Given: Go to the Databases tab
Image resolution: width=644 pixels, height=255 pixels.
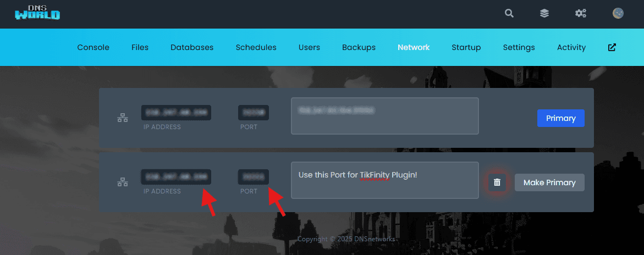Looking at the screenshot, I should (x=192, y=47).
